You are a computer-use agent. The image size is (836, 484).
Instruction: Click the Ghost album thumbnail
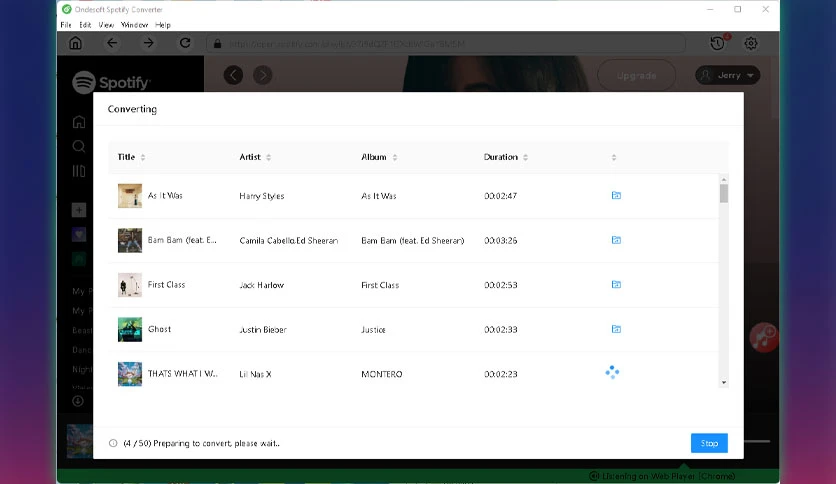130,329
